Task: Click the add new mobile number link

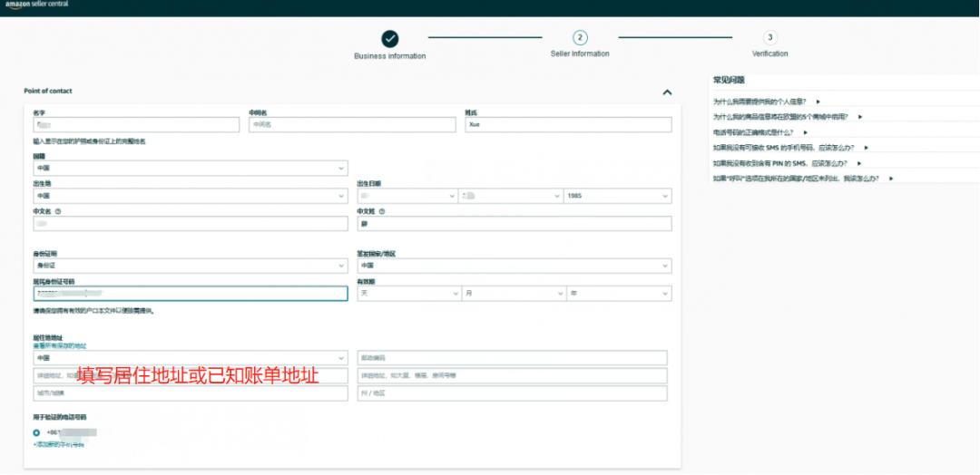Action: [59, 444]
